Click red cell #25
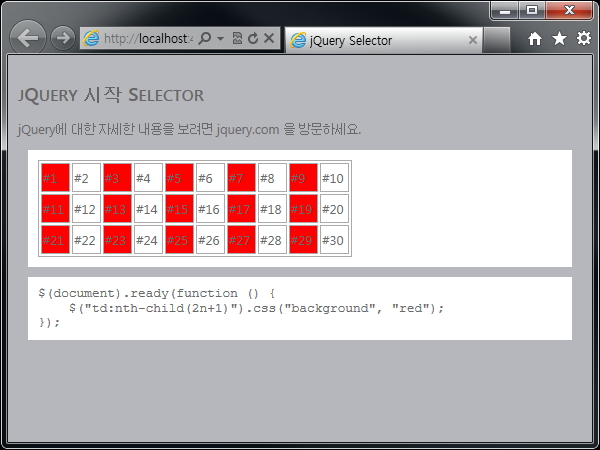 [x=179, y=240]
